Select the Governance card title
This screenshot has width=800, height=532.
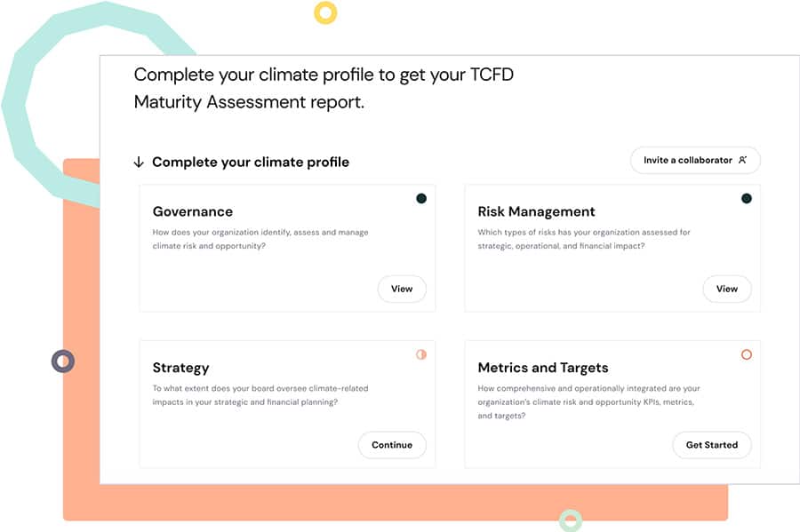click(193, 211)
